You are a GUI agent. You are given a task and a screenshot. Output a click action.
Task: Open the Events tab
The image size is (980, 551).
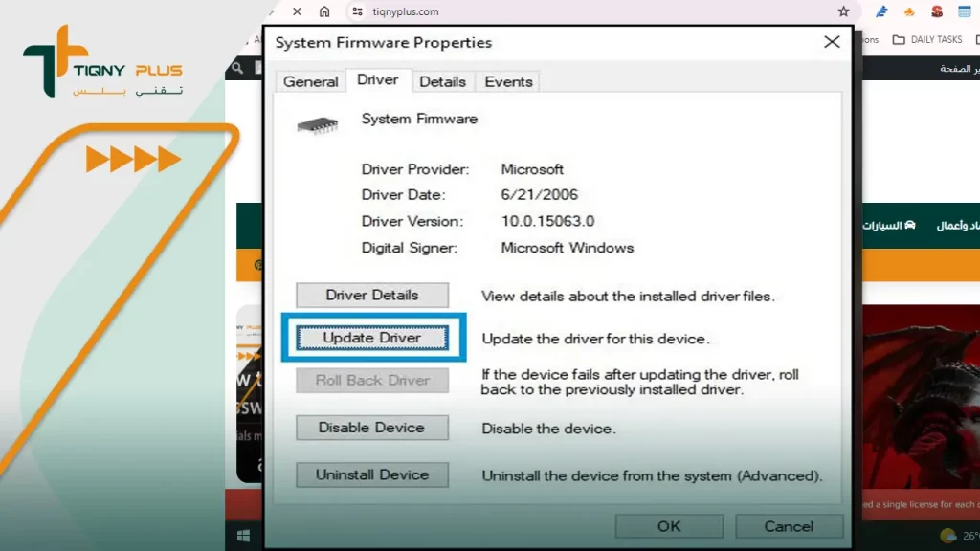(x=508, y=81)
